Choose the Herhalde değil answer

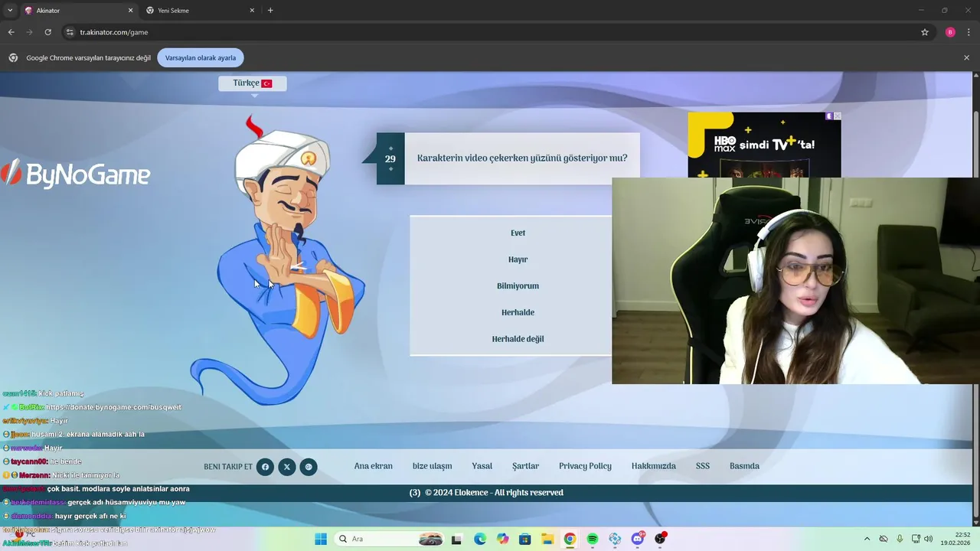tap(518, 338)
